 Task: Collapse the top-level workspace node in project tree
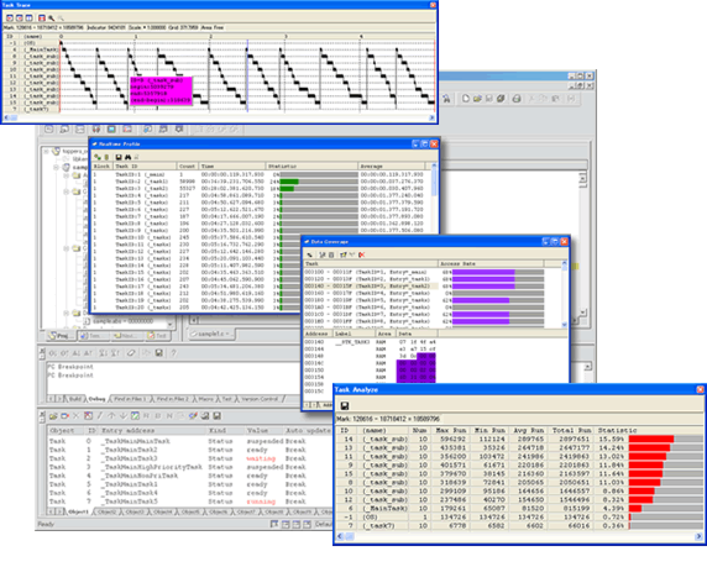coord(46,152)
